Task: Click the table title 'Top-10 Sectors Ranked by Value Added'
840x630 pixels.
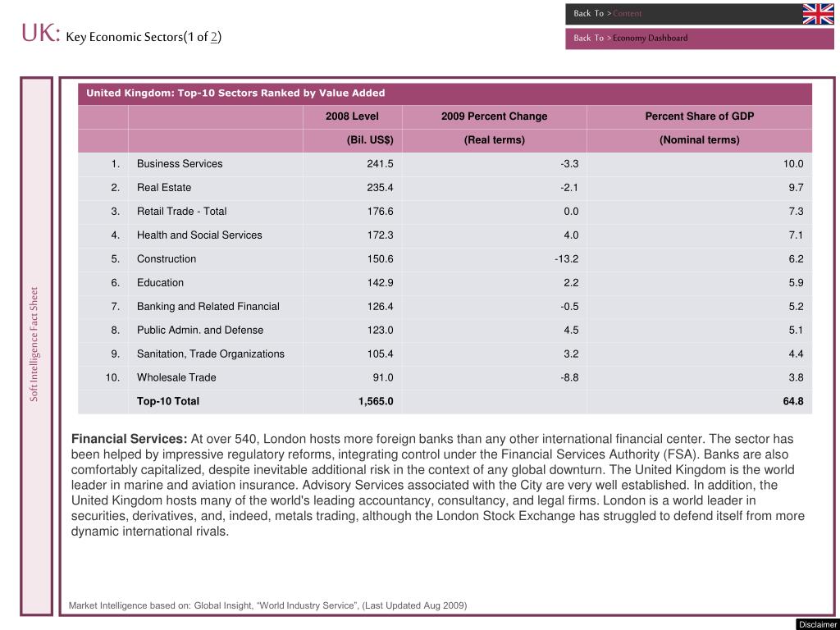Action: click(x=235, y=94)
